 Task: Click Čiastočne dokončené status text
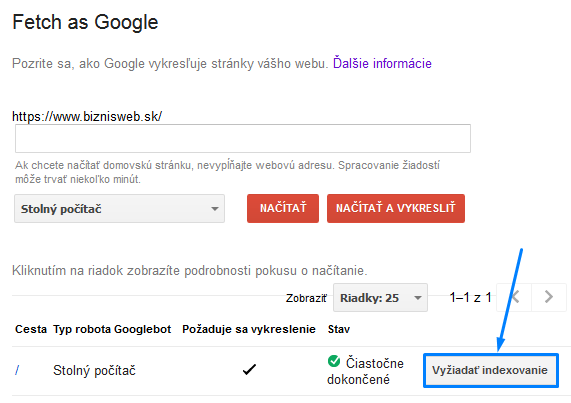coord(366,371)
